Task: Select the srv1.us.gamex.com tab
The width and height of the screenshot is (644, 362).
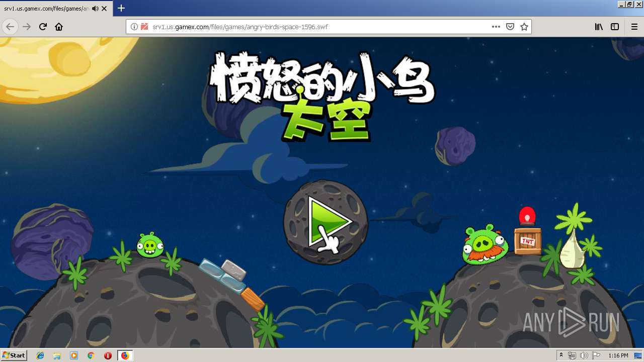Action: [x=56, y=9]
